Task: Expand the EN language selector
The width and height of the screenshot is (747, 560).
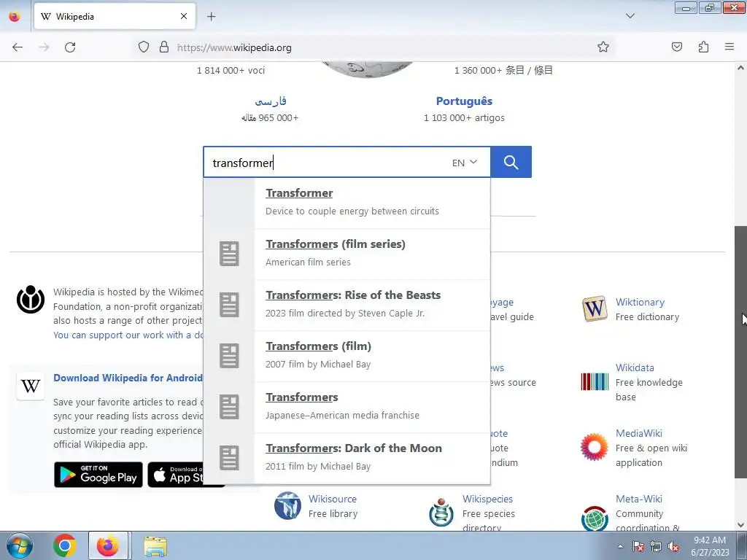Action: [465, 163]
